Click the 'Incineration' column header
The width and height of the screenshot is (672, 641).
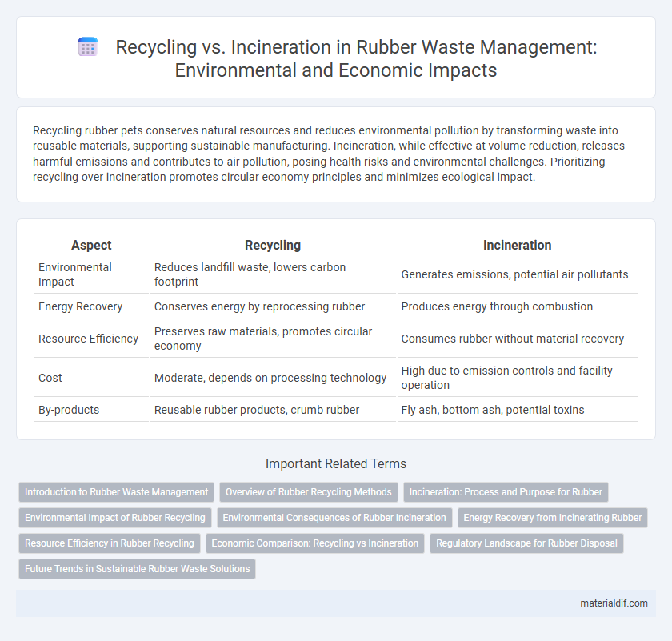[x=518, y=245]
